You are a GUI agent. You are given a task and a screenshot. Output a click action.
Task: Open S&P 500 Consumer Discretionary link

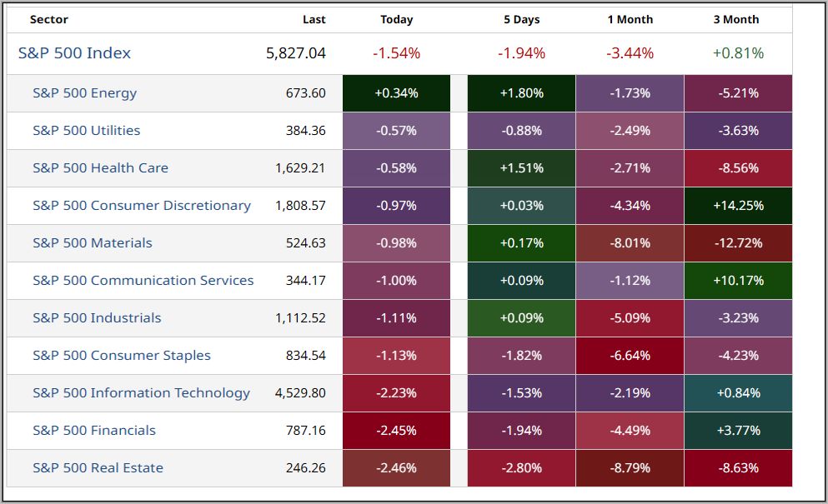tap(141, 206)
